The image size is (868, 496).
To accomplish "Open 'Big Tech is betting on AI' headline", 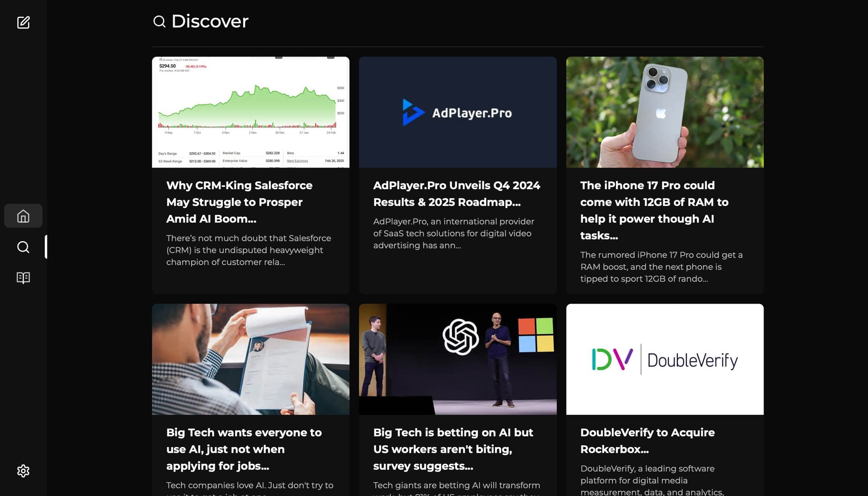I will pos(453,449).
